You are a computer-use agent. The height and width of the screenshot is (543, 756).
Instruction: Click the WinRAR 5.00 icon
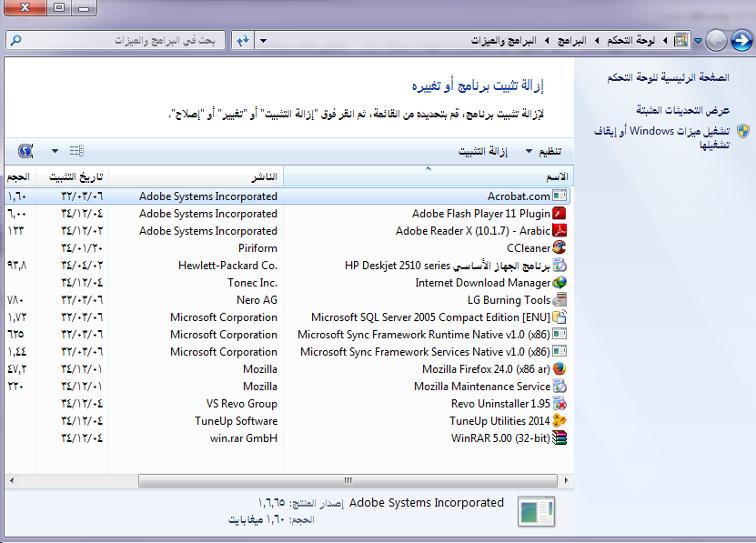[x=559, y=437]
